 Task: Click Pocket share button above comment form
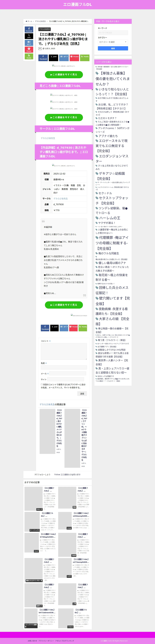point(74,328)
